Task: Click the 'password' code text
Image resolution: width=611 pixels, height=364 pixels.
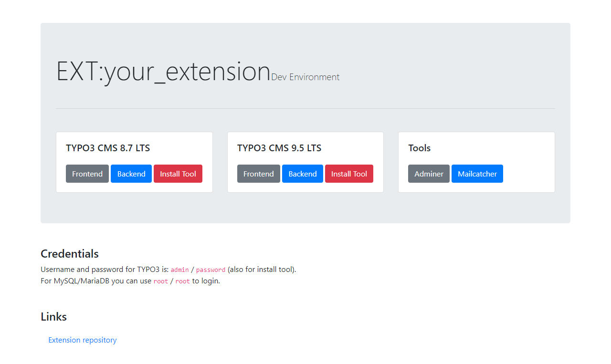Action: [211, 270]
